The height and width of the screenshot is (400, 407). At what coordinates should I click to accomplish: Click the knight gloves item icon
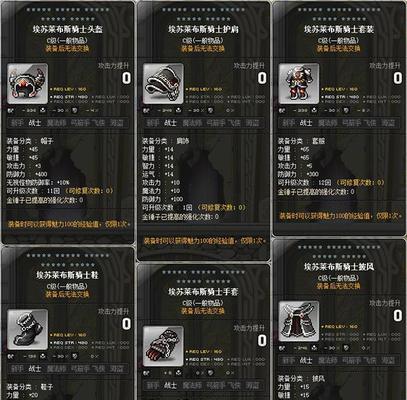coord(163,346)
